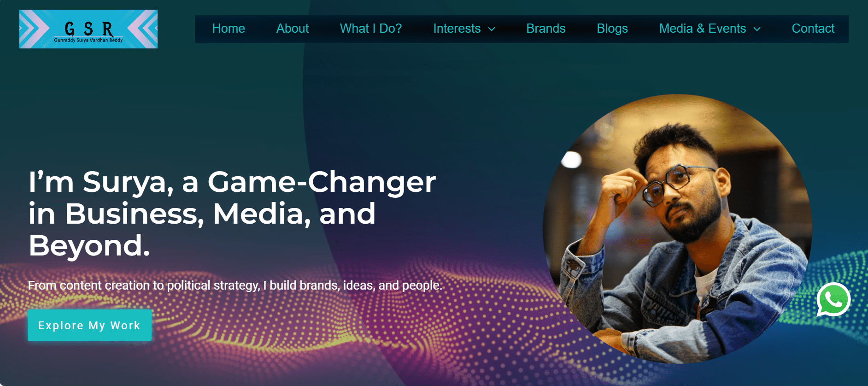Open the WhatsApp chat icon
This screenshot has width=868, height=386.
(x=833, y=300)
